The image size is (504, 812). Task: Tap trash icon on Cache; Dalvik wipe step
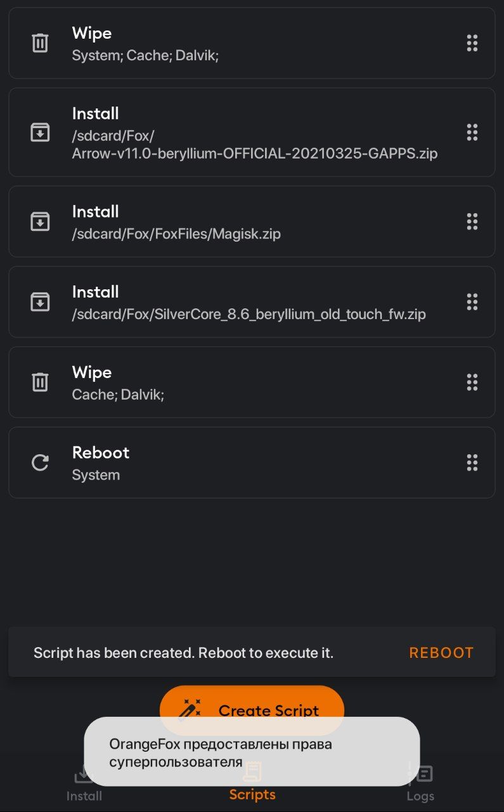(x=40, y=382)
